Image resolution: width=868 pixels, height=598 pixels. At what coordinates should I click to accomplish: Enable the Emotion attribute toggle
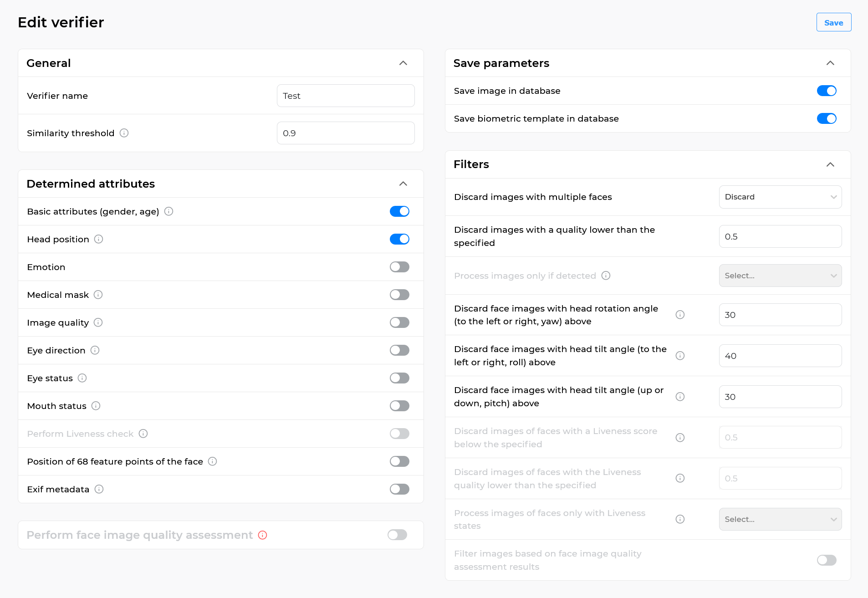pos(399,267)
